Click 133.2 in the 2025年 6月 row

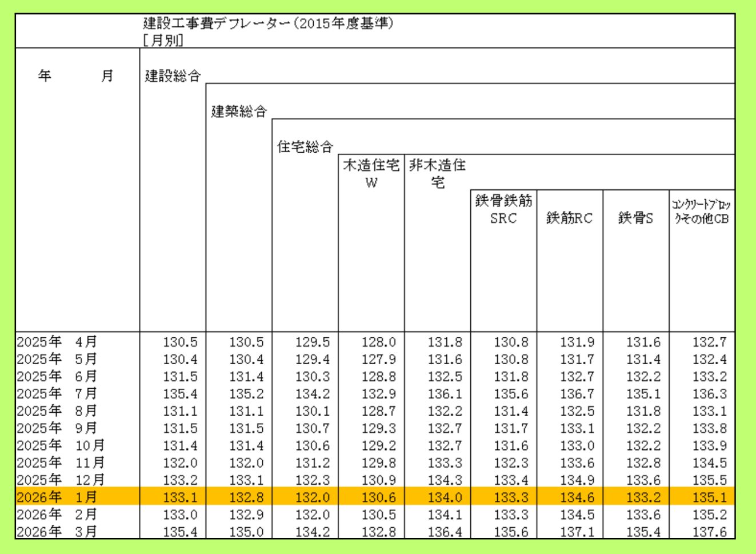pyautogui.click(x=710, y=377)
